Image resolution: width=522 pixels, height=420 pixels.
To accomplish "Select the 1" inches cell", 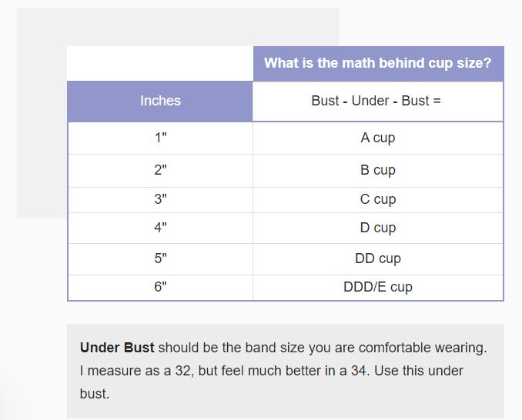I will (160, 138).
